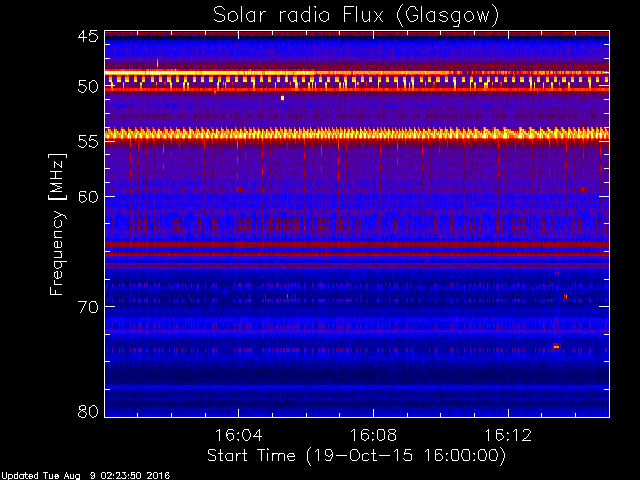Click the 16:12 time tick label
Image resolution: width=640 pixels, height=480 pixels.
pos(508,435)
